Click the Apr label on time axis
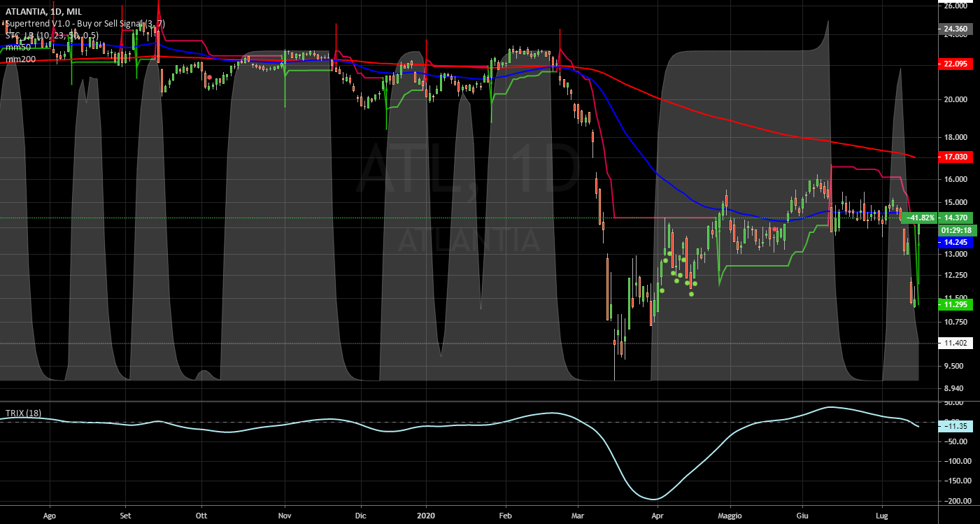The height and width of the screenshot is (524, 980). point(658,515)
